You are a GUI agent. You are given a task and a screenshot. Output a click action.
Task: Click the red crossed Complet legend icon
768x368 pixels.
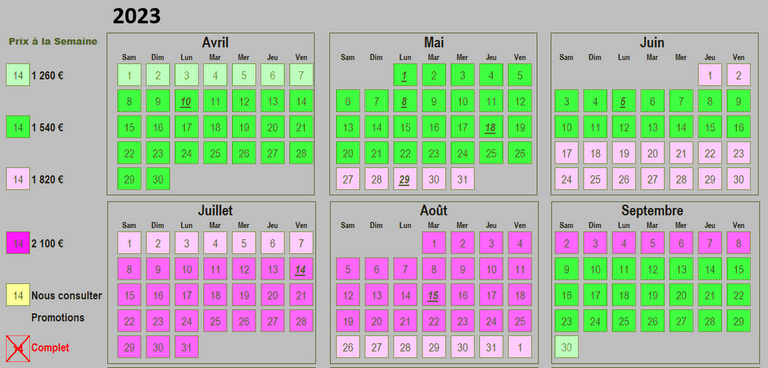[18, 348]
